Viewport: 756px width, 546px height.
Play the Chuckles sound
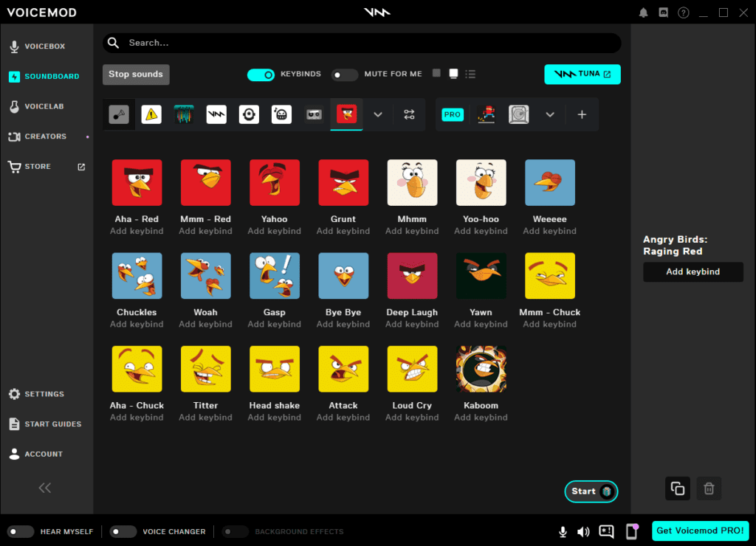pos(137,276)
